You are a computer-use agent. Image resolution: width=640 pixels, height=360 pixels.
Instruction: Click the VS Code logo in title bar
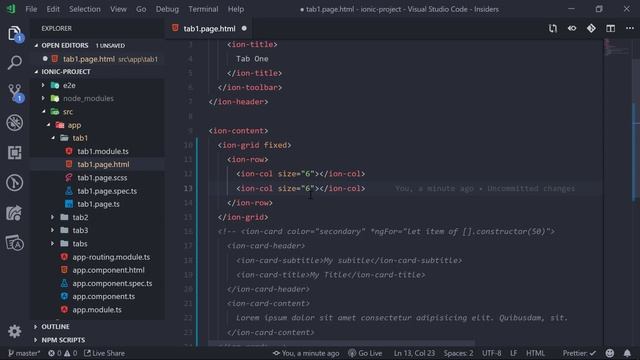click(11, 9)
